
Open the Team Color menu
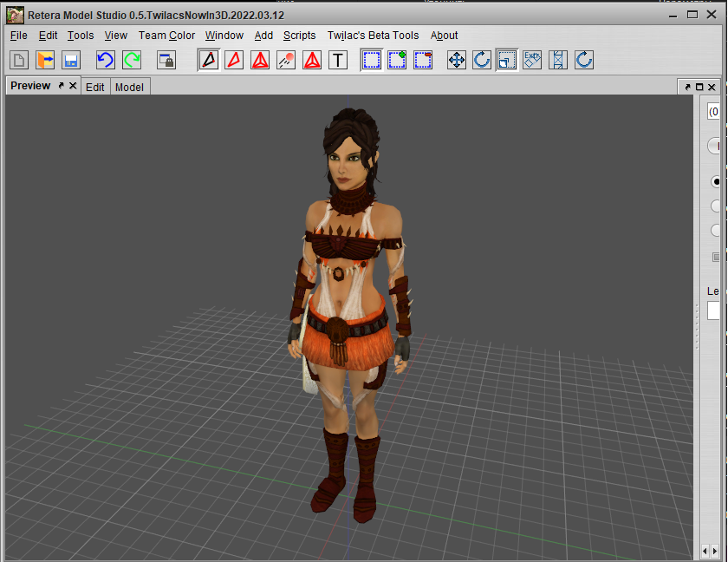pyautogui.click(x=166, y=36)
